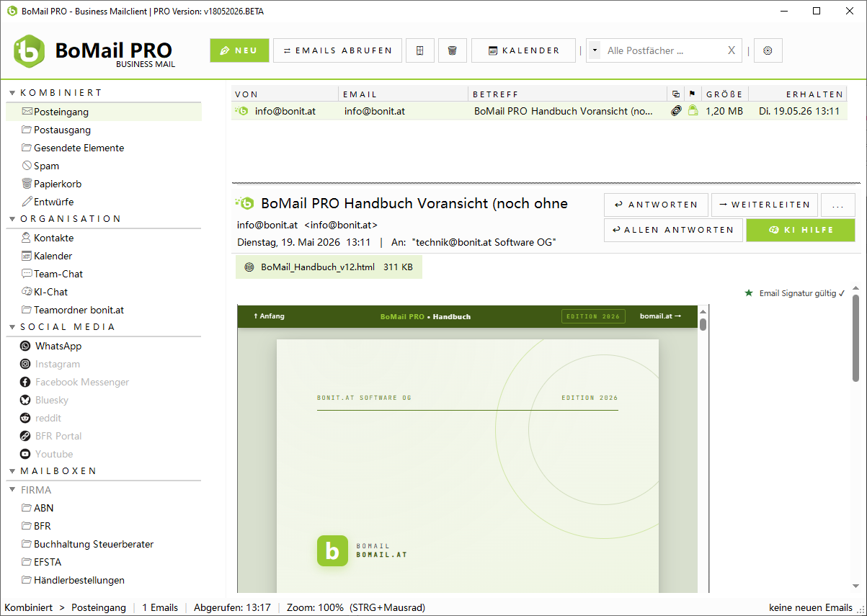This screenshot has width=867, height=616.
Task: Click the Kalender icon in sidebar
Action: click(x=27, y=256)
